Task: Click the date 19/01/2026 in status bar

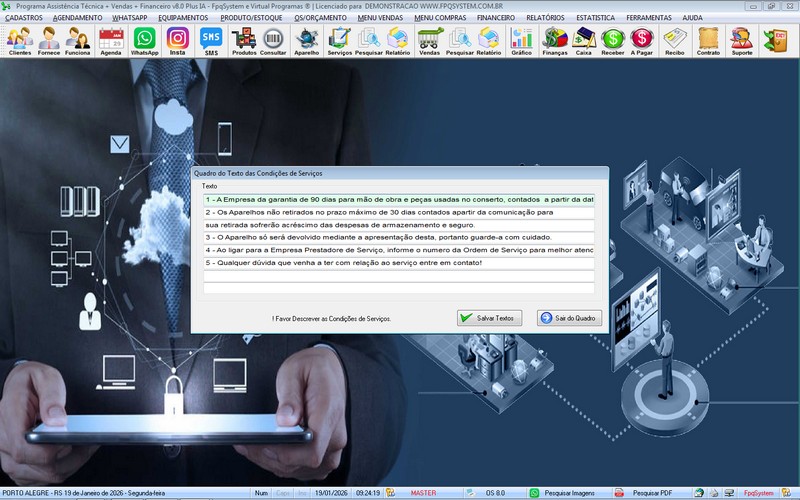Action: point(331,493)
